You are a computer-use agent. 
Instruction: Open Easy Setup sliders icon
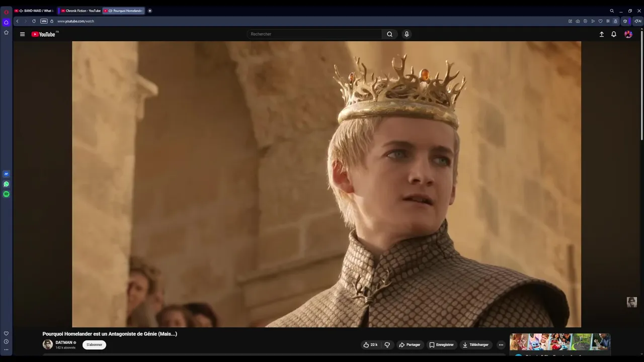pos(608,21)
